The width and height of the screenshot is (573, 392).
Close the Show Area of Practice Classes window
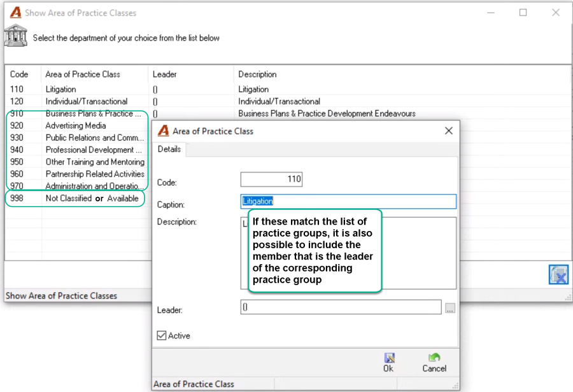(556, 13)
